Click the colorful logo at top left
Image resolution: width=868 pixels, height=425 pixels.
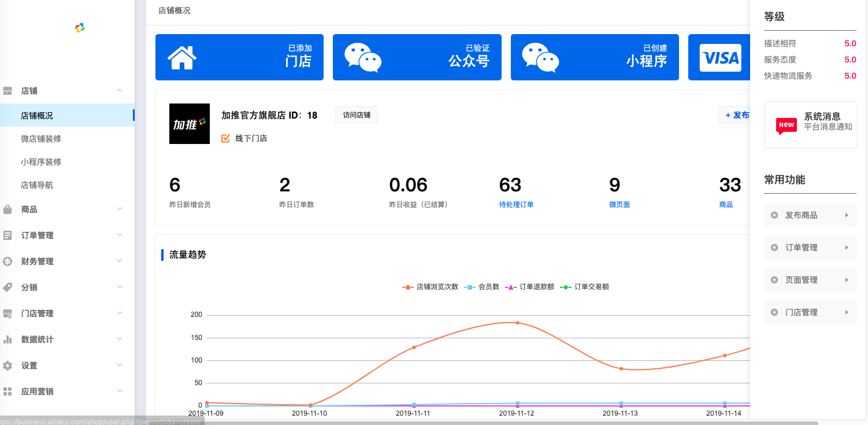[80, 28]
